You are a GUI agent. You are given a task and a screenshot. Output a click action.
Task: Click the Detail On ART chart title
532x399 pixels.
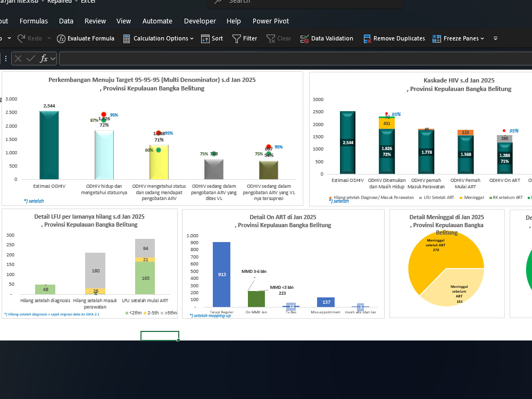coord(283,221)
